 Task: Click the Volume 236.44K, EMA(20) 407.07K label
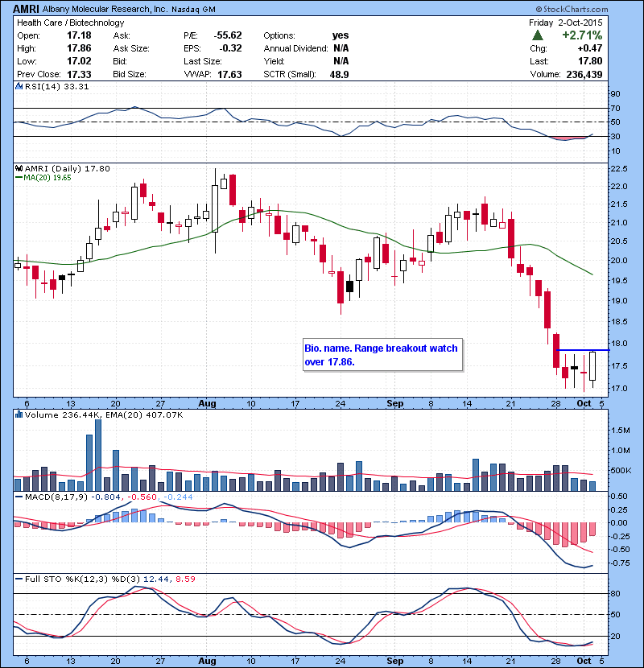(104, 414)
